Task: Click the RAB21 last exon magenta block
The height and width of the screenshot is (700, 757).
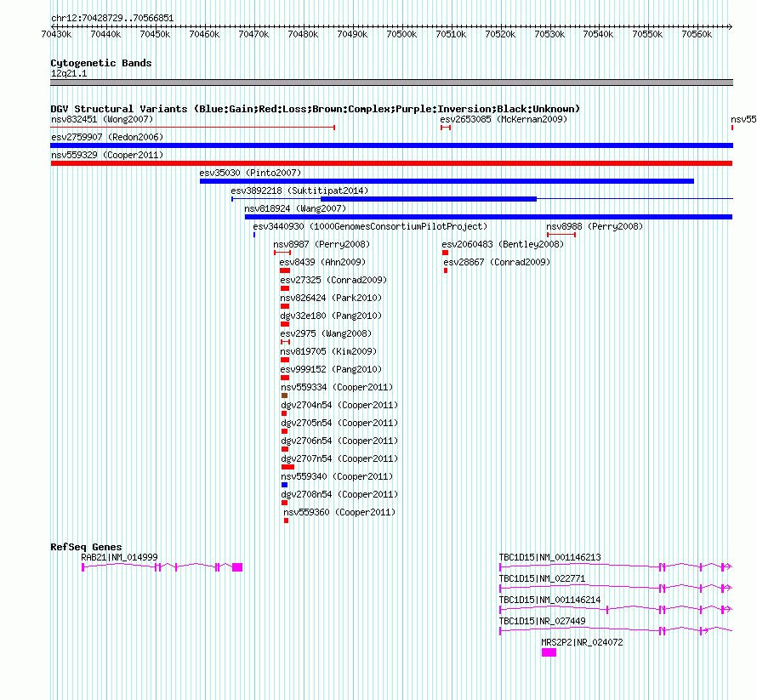Action: [x=237, y=567]
